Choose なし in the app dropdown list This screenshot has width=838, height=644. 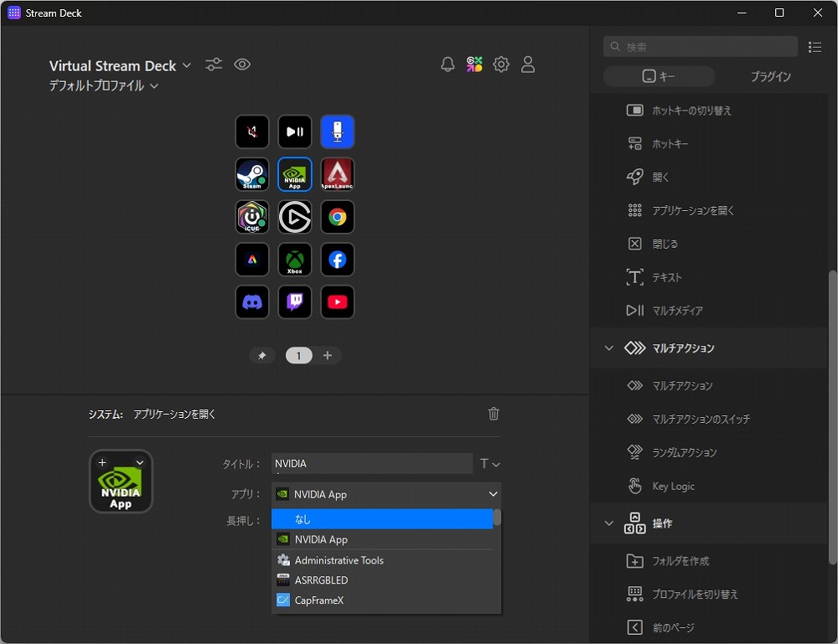382,519
